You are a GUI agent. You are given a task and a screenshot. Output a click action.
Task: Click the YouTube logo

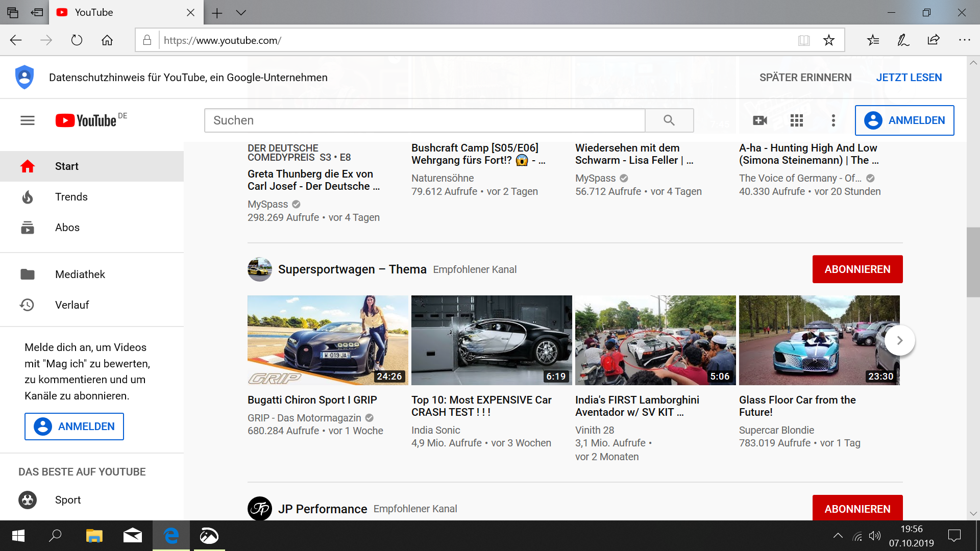[x=86, y=120]
